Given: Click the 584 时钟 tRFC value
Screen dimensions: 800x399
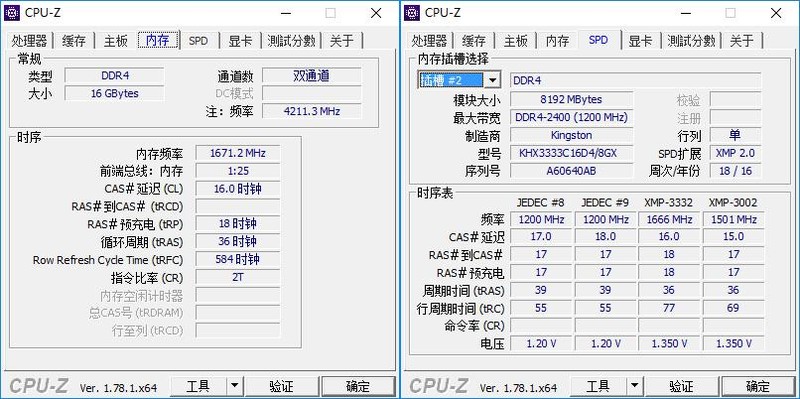Looking at the screenshot, I should point(238,260).
